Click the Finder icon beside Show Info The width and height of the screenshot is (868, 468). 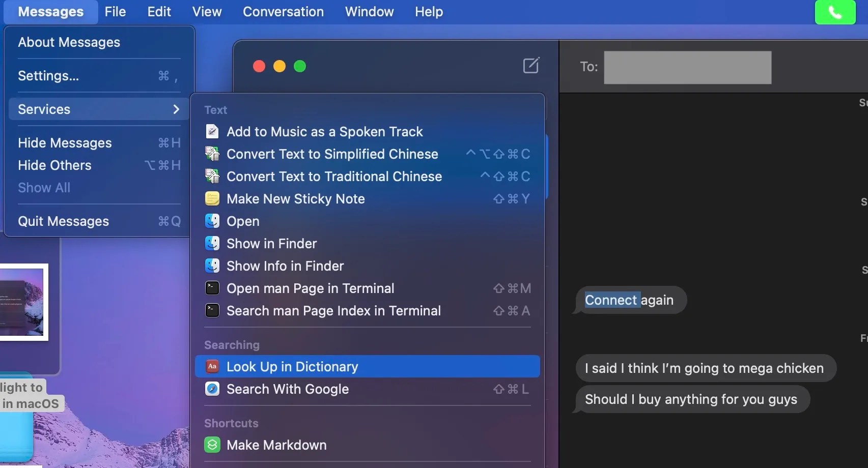pyautogui.click(x=212, y=266)
